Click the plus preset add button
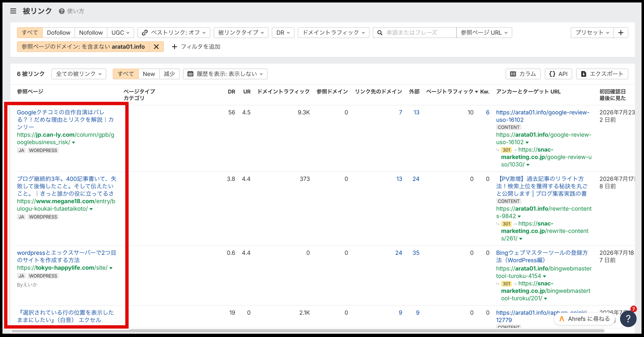This screenshot has width=644, height=337. click(x=621, y=33)
